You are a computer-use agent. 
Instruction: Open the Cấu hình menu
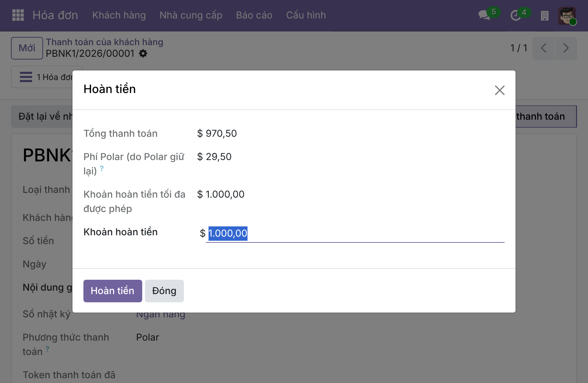point(306,15)
